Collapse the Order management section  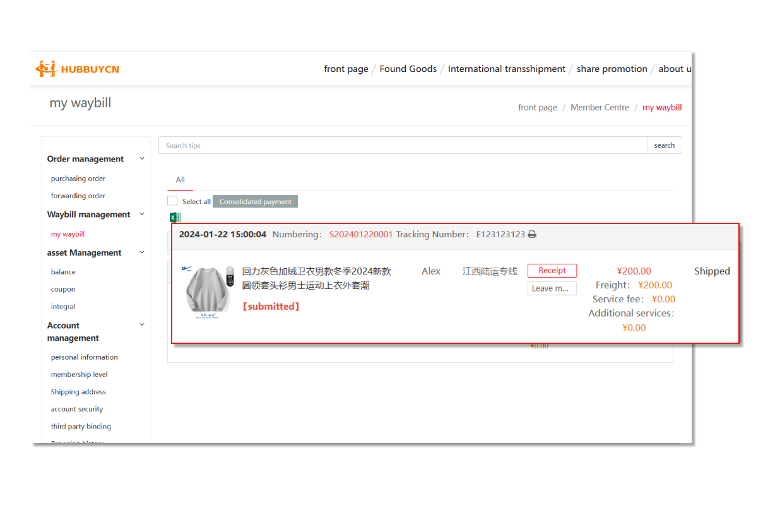click(141, 159)
